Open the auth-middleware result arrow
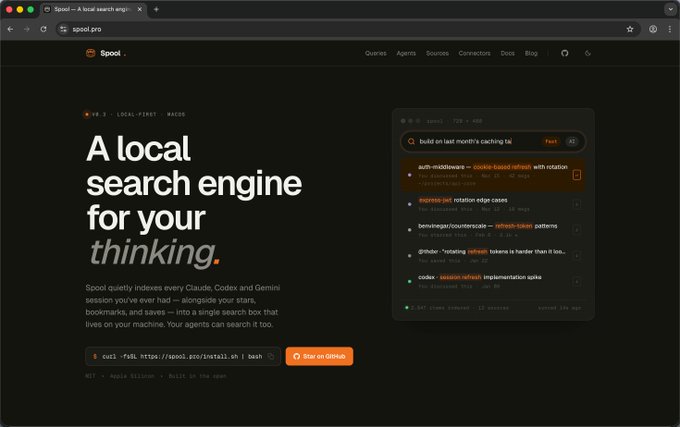 point(576,175)
